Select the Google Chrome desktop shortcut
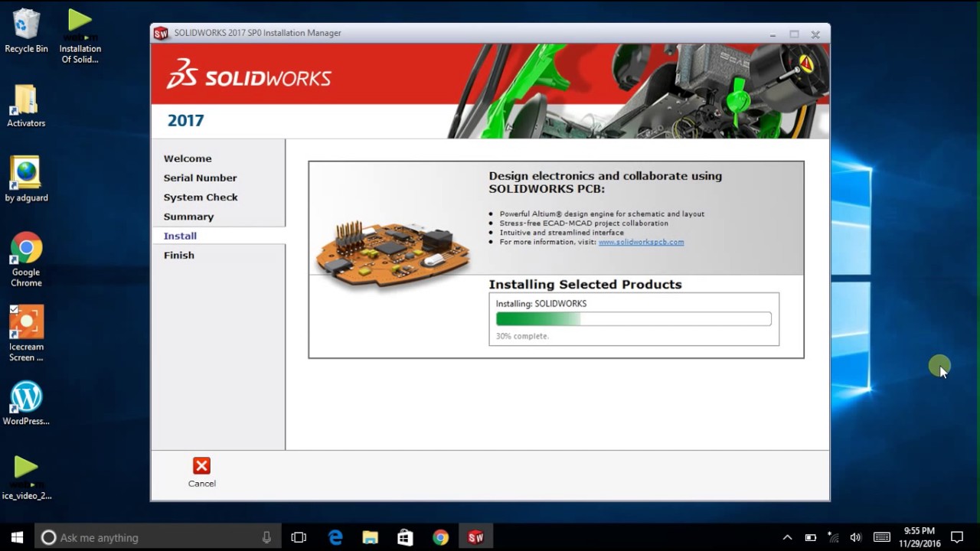The width and height of the screenshot is (980, 551). (x=26, y=259)
